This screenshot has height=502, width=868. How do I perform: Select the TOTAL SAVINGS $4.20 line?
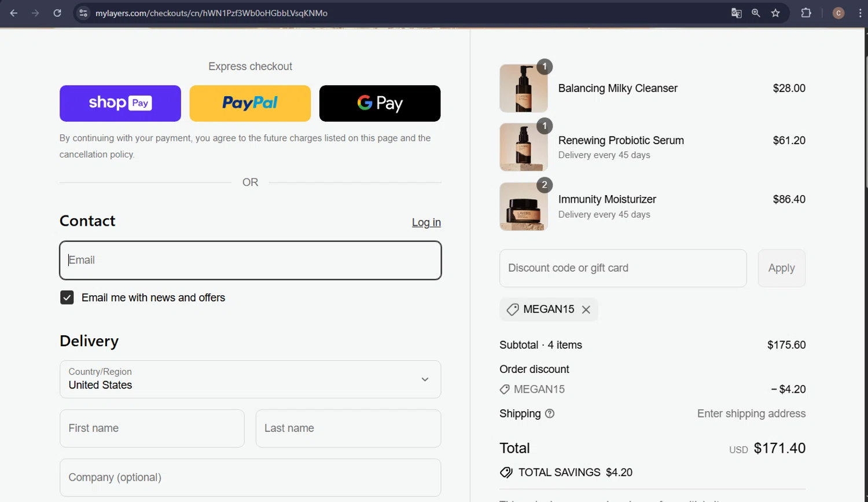click(566, 472)
